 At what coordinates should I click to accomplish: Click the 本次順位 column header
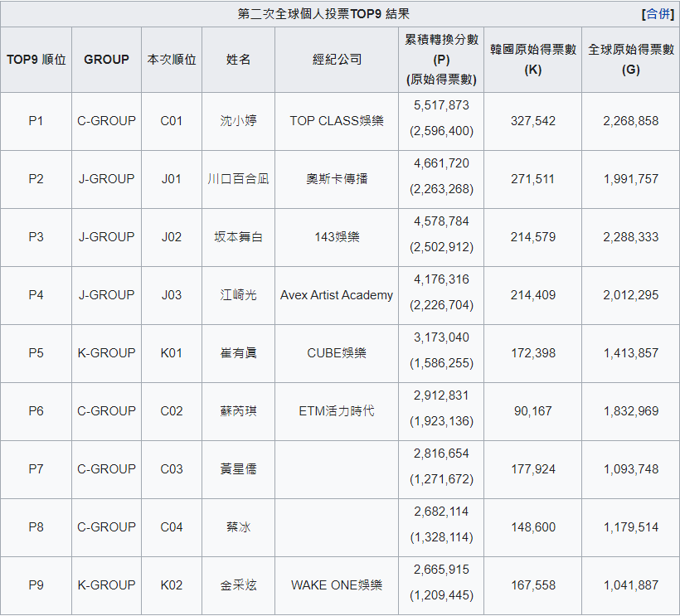pyautogui.click(x=172, y=60)
